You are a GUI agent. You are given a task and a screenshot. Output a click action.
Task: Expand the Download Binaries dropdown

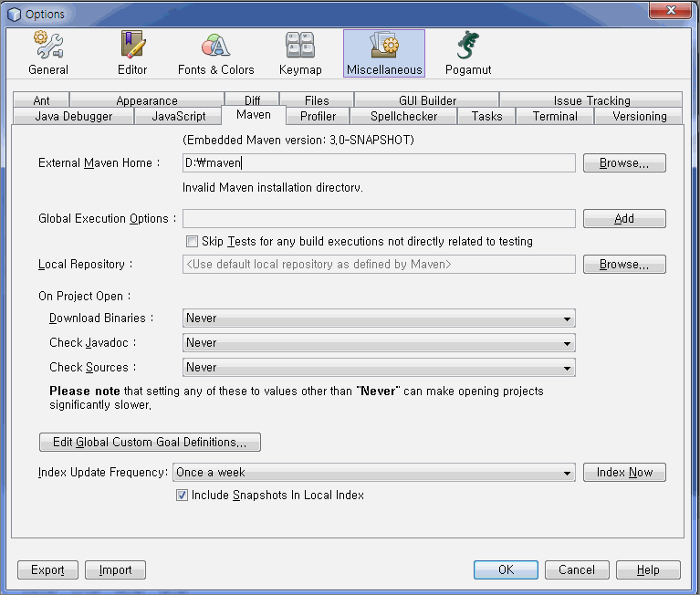[x=379, y=318]
